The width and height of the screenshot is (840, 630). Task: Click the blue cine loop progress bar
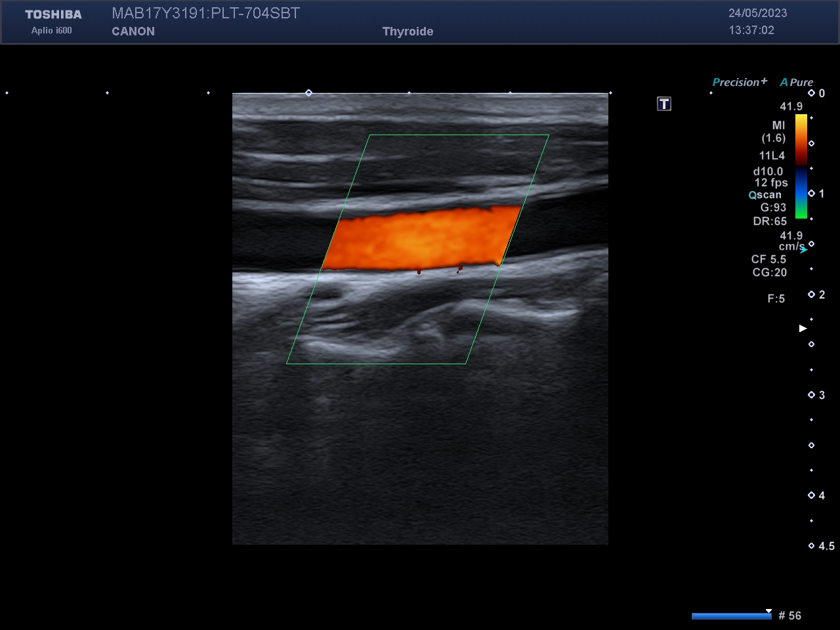coord(731,616)
